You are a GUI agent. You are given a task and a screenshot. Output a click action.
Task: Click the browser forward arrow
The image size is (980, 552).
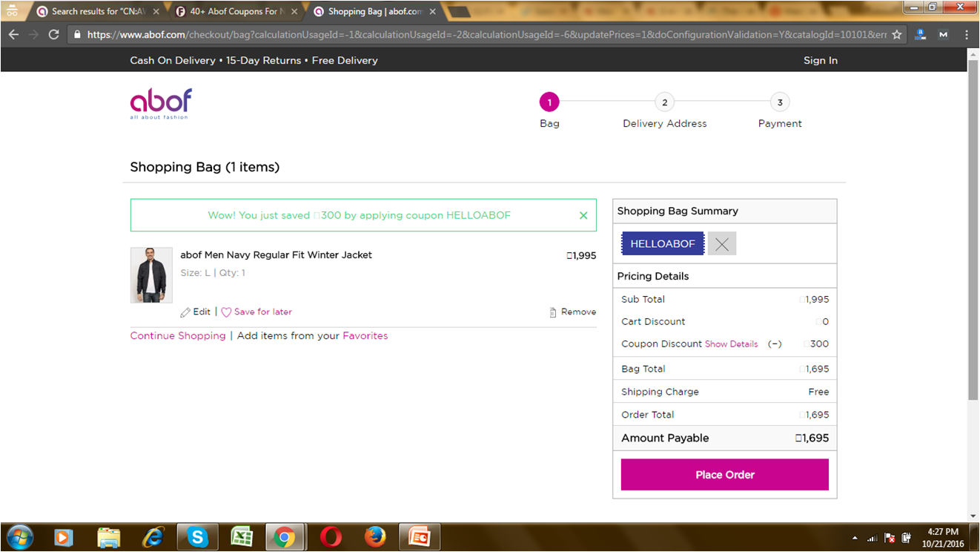coord(33,35)
